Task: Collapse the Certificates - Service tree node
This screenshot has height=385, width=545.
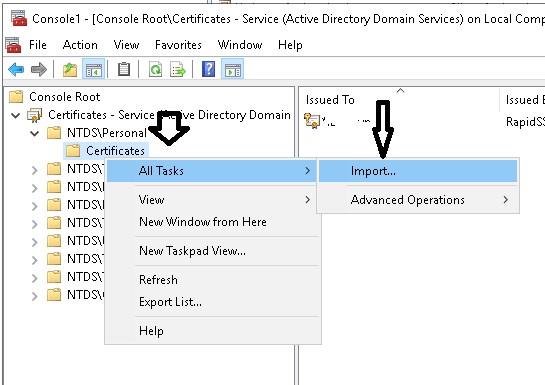Action: pyautogui.click(x=16, y=115)
